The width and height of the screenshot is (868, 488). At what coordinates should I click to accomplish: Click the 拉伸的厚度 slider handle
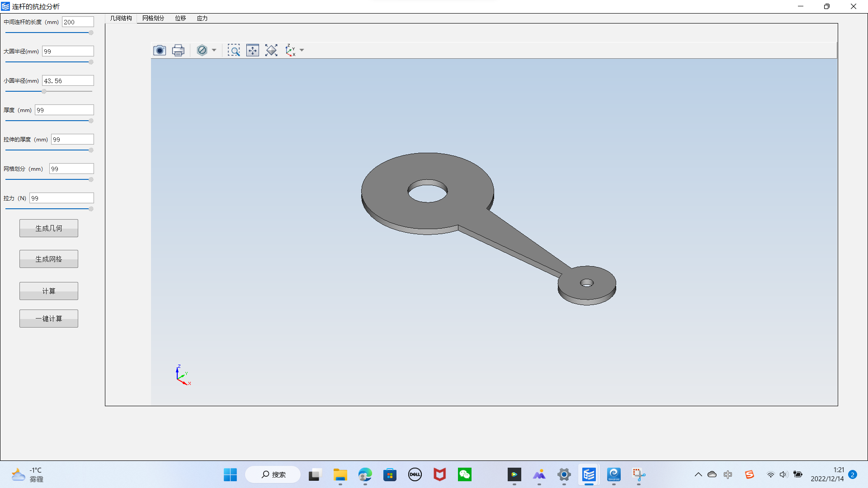pyautogui.click(x=91, y=150)
